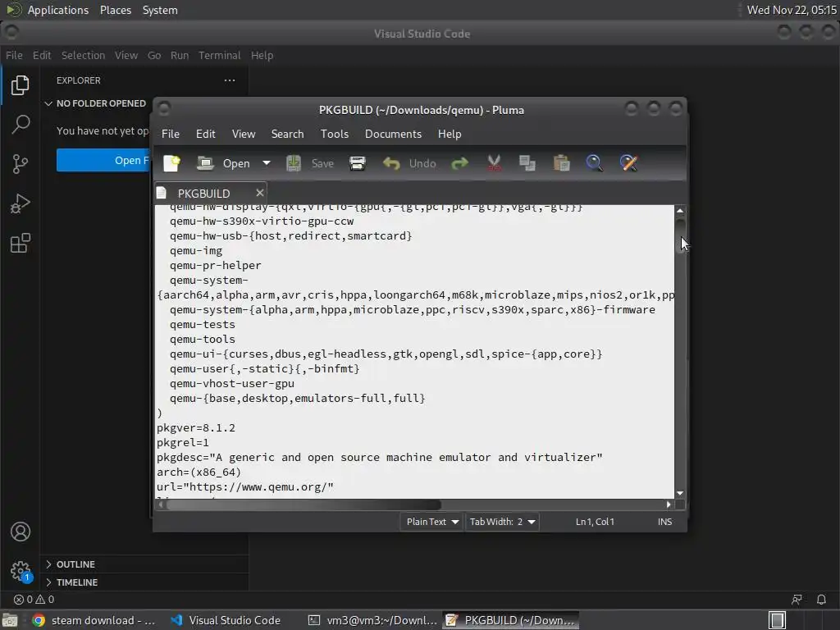
Task: Click the Ln 1, Col 1 status text
Action: click(595, 522)
